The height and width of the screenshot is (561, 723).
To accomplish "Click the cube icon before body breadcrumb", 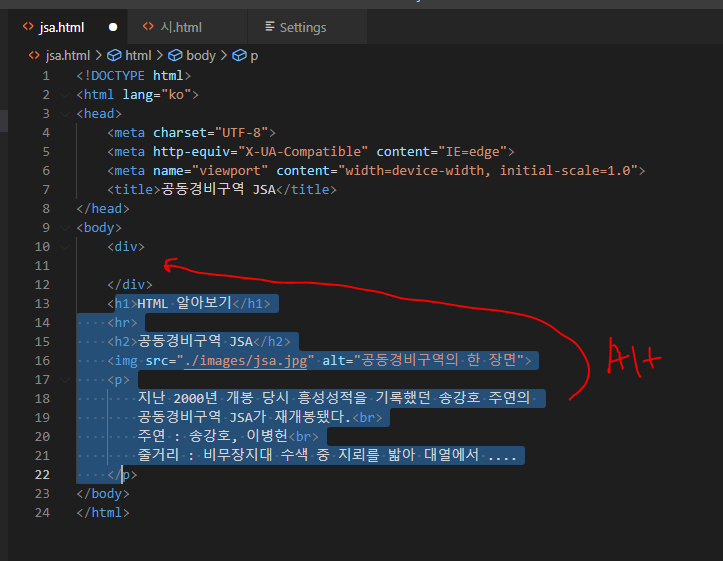I will tap(175, 56).
